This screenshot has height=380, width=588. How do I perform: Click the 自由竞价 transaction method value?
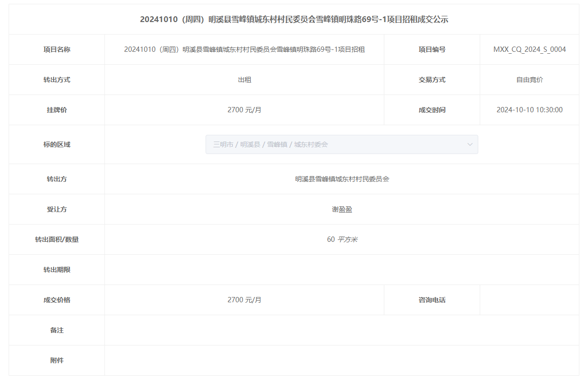[x=529, y=80]
